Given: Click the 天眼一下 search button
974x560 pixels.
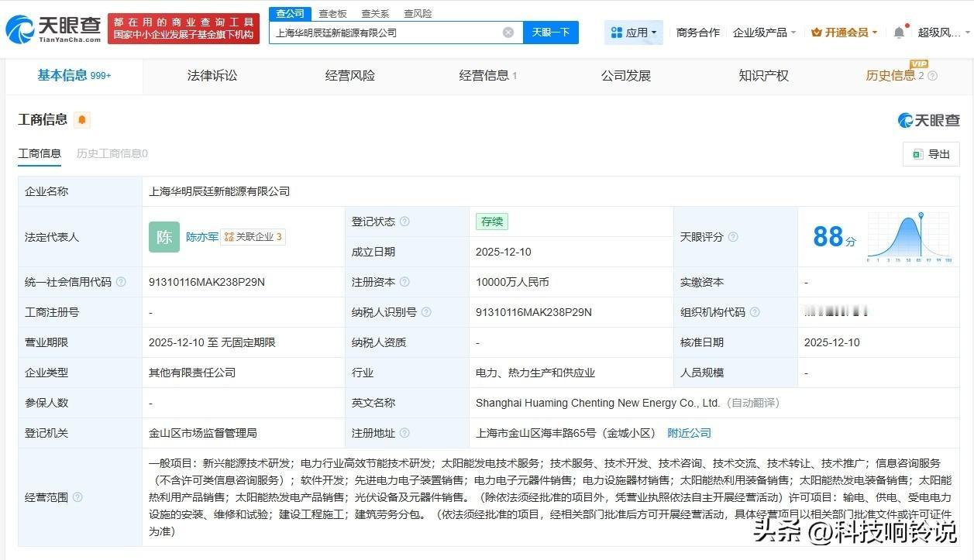Looking at the screenshot, I should click(x=551, y=33).
